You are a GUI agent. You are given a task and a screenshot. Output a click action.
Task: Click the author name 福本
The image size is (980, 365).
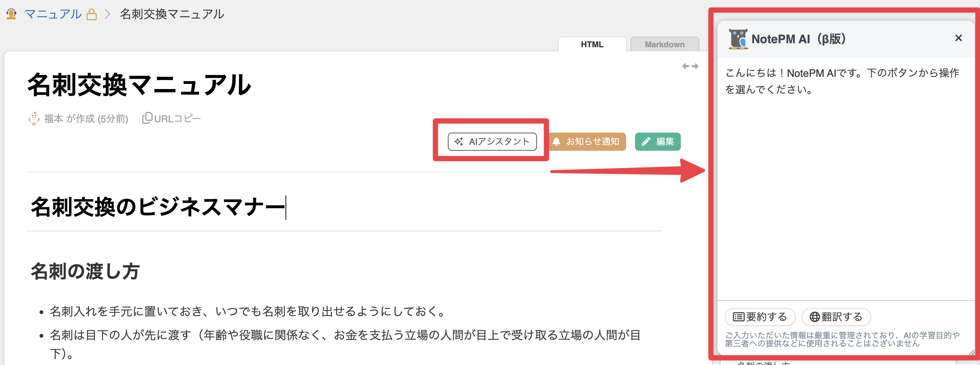click(x=54, y=119)
